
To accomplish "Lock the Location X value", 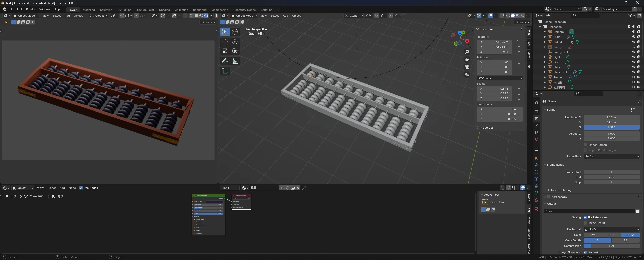I will [x=518, y=42].
